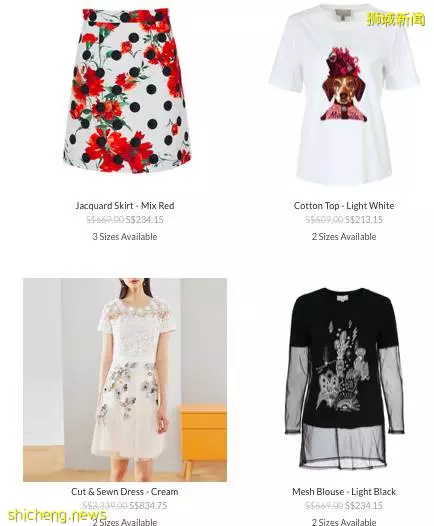Open the Mesh Blouse black top image
The width and height of the screenshot is (434, 526).
coord(344,378)
